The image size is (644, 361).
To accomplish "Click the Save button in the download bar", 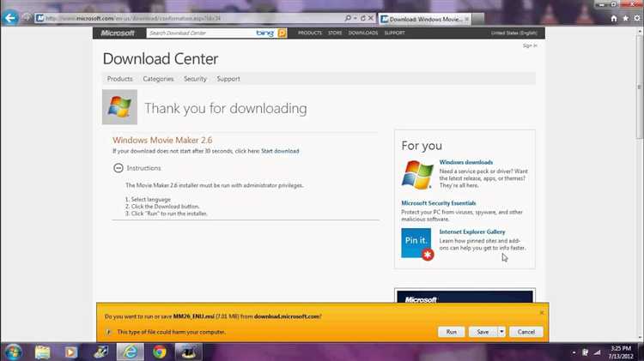I will point(483,332).
